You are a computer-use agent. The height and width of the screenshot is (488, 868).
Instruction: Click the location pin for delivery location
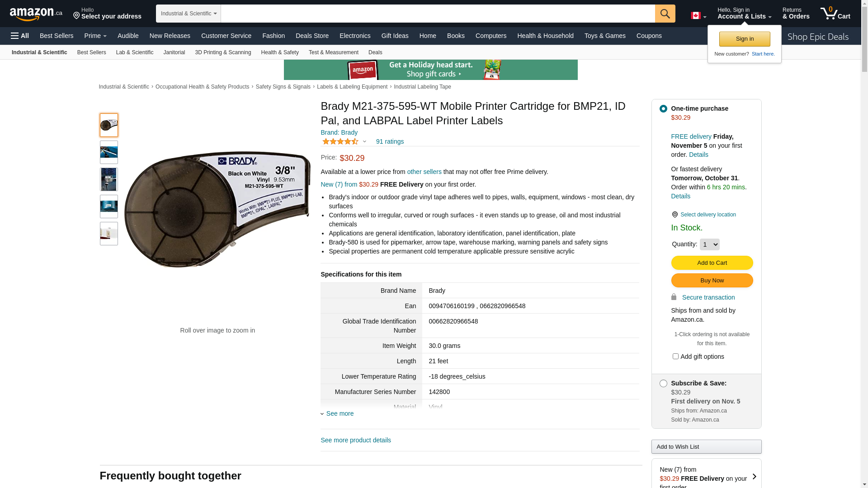click(675, 215)
